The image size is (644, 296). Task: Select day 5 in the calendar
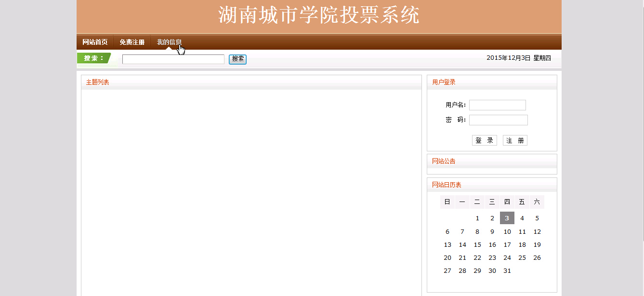[537, 218]
